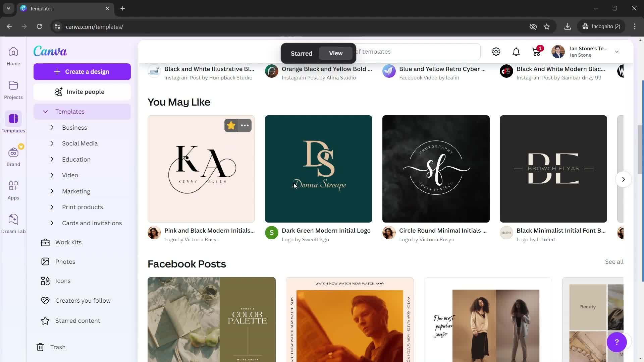Click the address bar URL
This screenshot has width=644, height=362.
95,27
